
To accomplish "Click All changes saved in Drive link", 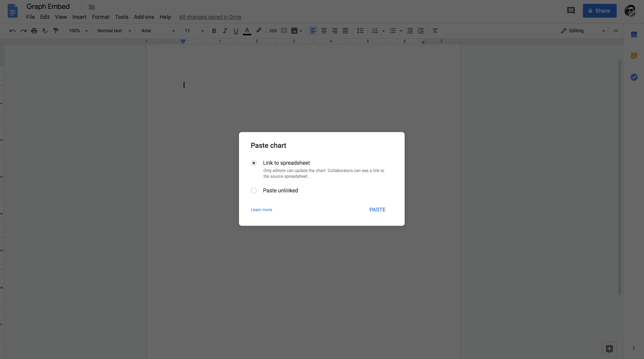I will click(x=210, y=17).
